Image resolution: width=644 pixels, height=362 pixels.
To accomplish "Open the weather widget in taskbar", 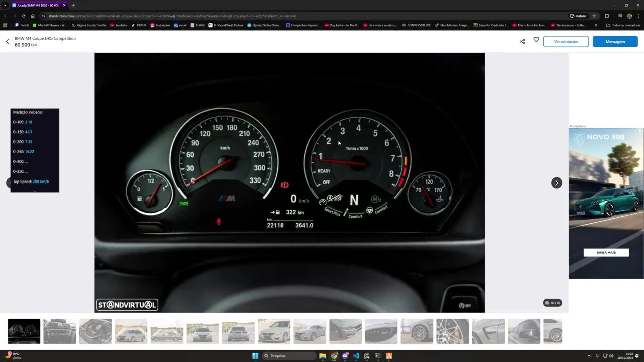I will [14, 356].
